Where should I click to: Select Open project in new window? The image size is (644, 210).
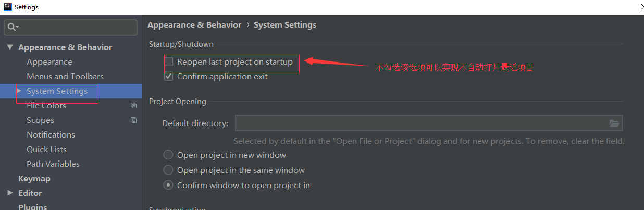pyautogui.click(x=168, y=155)
